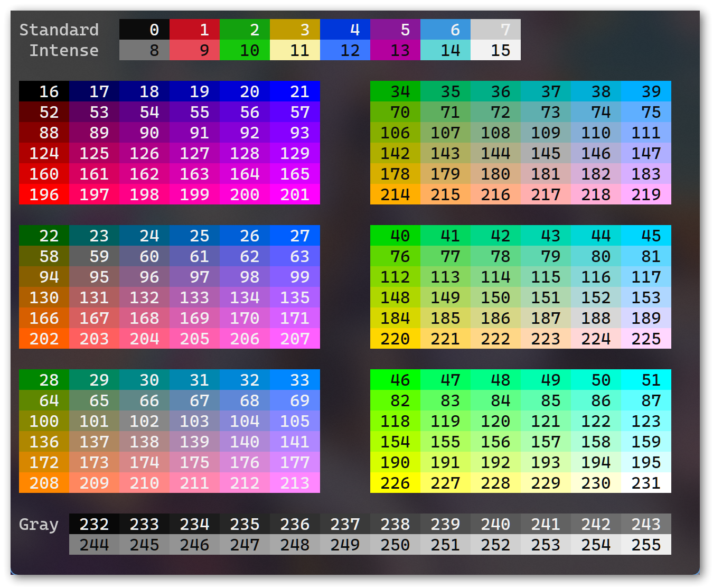Pick the pink cell labeled 219
Viewport: 713px width, 588px height.
click(646, 194)
